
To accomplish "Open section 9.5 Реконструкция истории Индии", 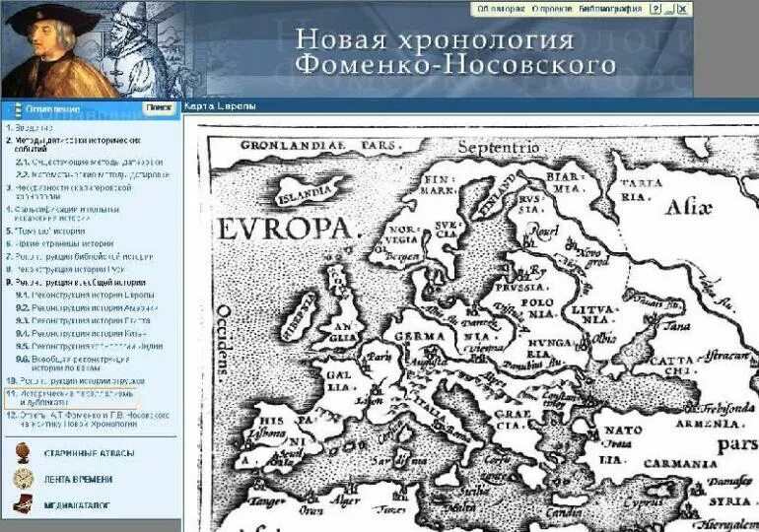I will (x=89, y=346).
